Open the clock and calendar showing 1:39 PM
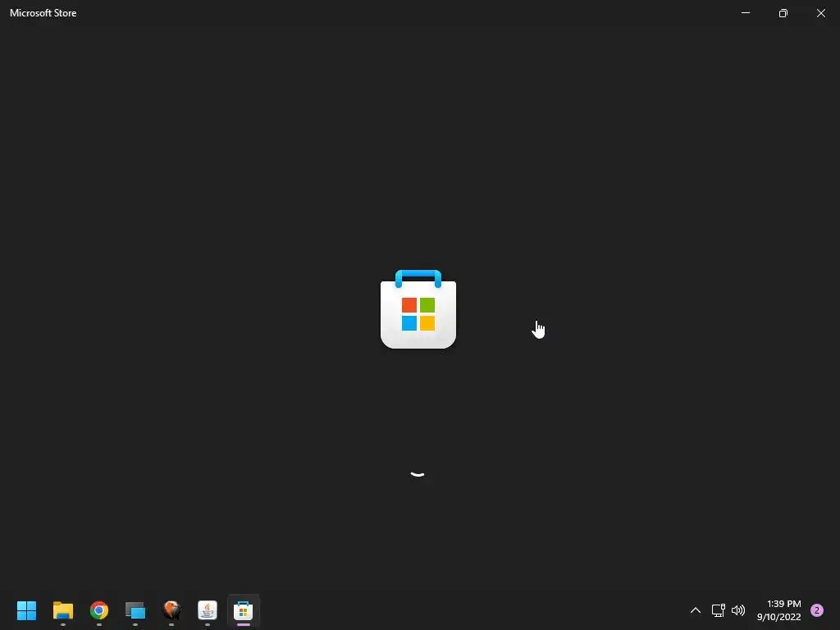Image resolution: width=840 pixels, height=630 pixels. pyautogui.click(x=779, y=610)
